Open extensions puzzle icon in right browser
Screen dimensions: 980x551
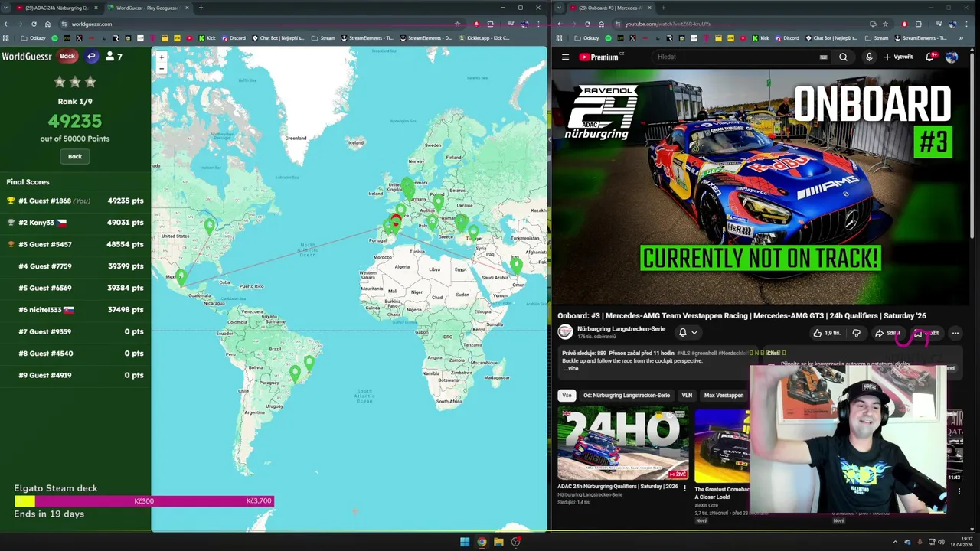point(919,24)
